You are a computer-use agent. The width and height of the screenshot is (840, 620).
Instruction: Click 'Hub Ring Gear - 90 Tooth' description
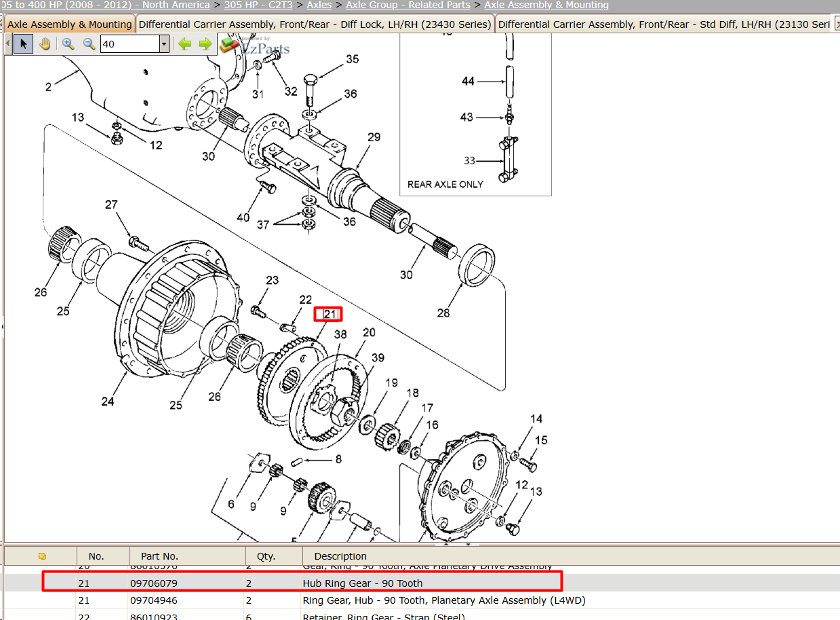(363, 583)
